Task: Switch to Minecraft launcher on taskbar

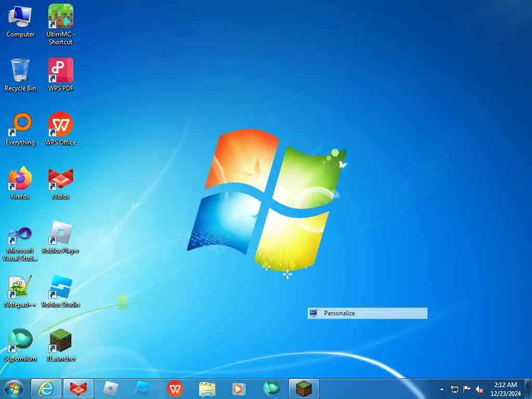Action: [x=303, y=389]
